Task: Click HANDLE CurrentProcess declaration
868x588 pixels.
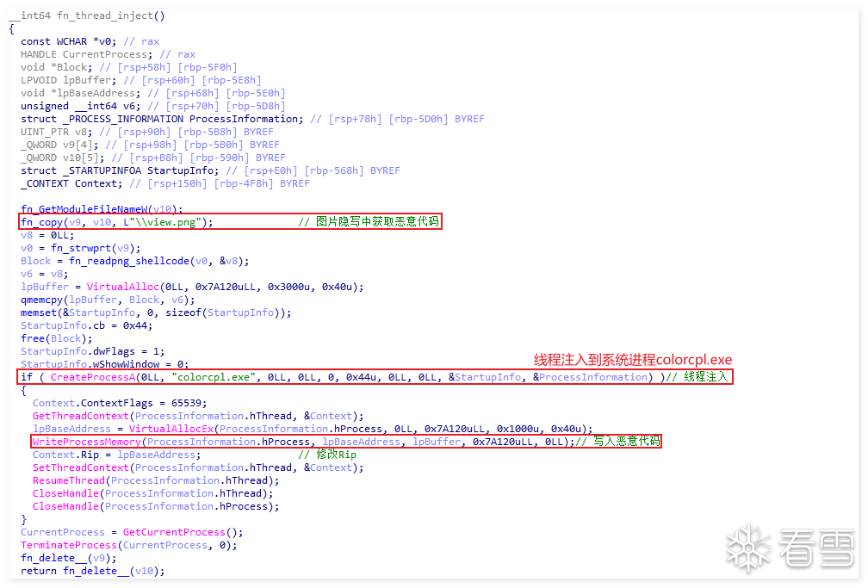Action: pos(86,54)
